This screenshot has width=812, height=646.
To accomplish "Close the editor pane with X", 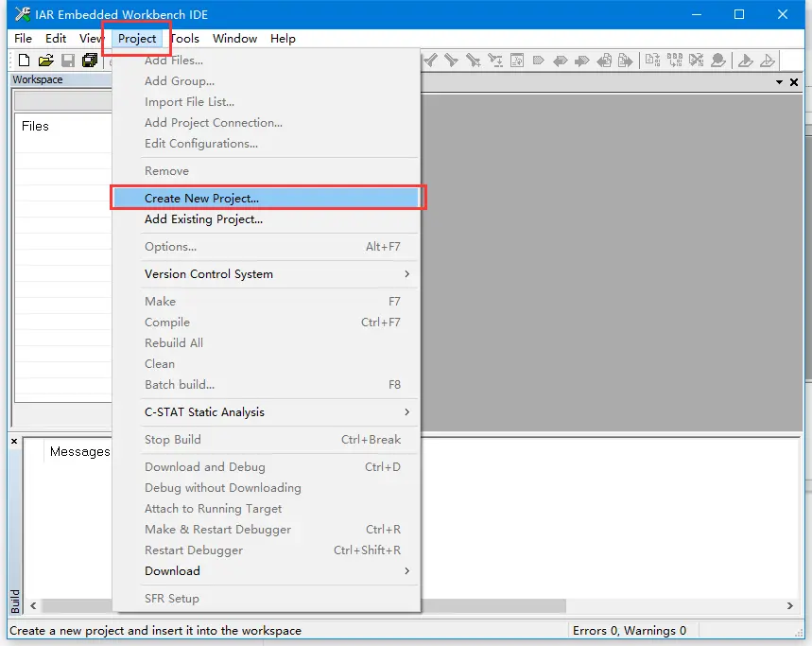I will (794, 82).
